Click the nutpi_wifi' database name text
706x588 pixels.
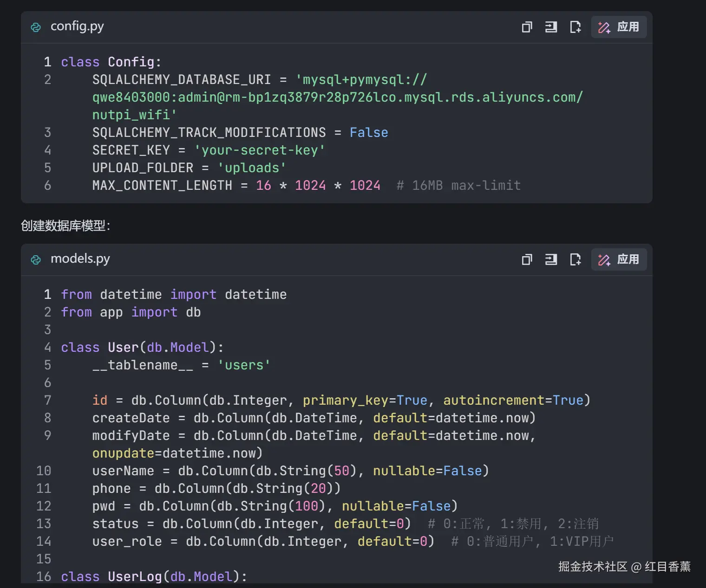pos(135,115)
